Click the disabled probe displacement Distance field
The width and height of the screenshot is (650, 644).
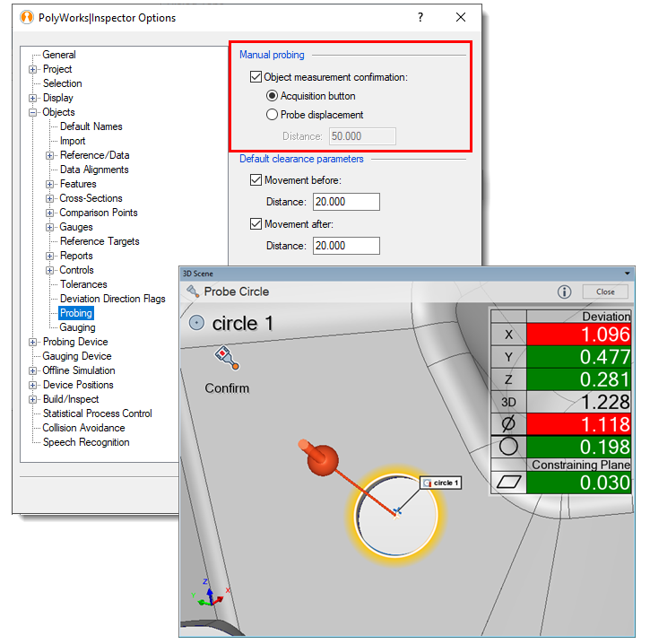click(x=362, y=136)
